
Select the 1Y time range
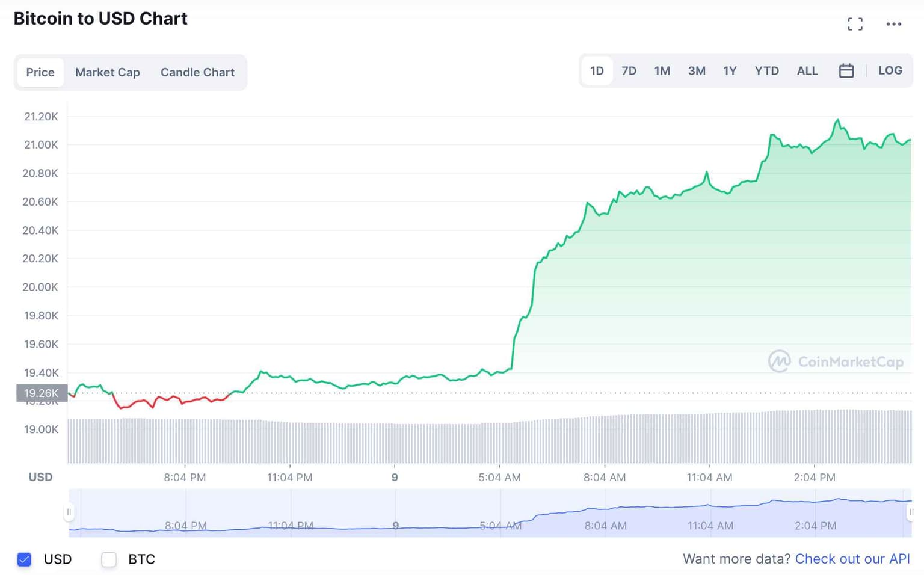pyautogui.click(x=730, y=71)
